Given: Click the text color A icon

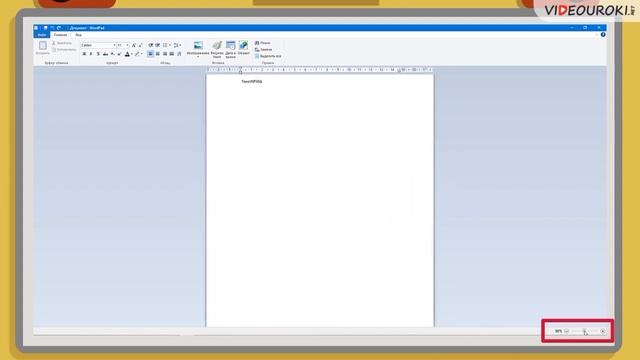Looking at the screenshot, I should tap(127, 54).
